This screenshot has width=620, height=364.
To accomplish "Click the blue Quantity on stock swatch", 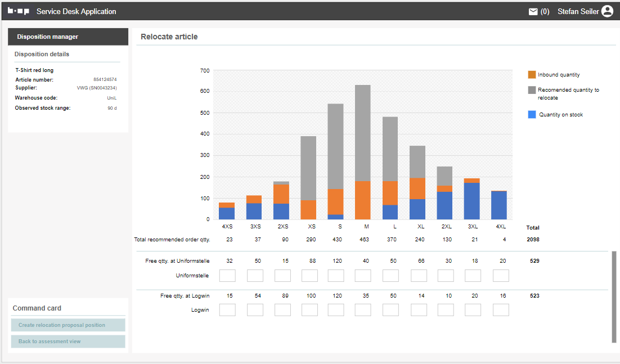I will 532,115.
